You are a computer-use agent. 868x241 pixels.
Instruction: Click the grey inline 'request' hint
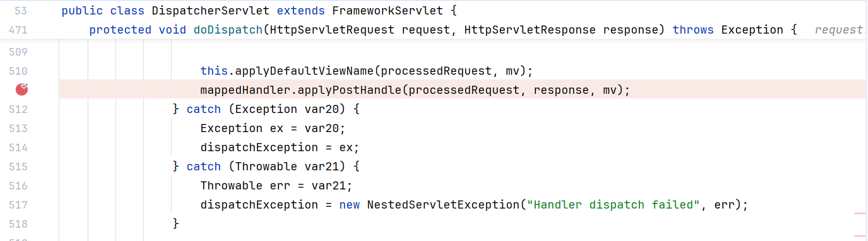pyautogui.click(x=838, y=30)
